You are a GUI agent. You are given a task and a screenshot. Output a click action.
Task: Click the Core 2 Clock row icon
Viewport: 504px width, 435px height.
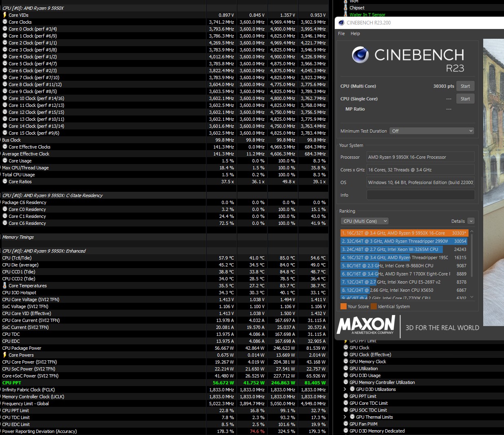coord(5,43)
